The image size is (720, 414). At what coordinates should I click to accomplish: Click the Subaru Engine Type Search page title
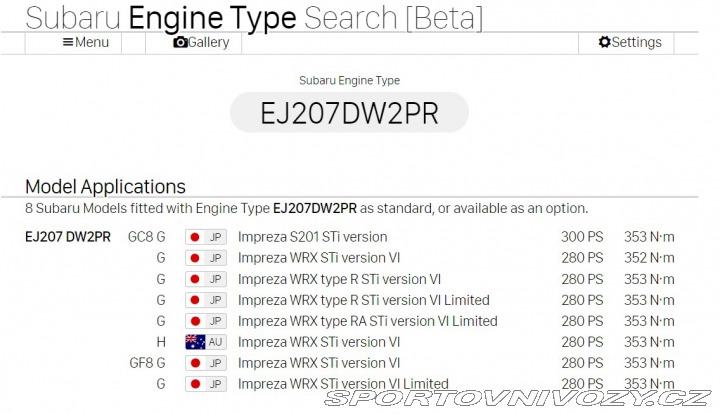(x=254, y=17)
